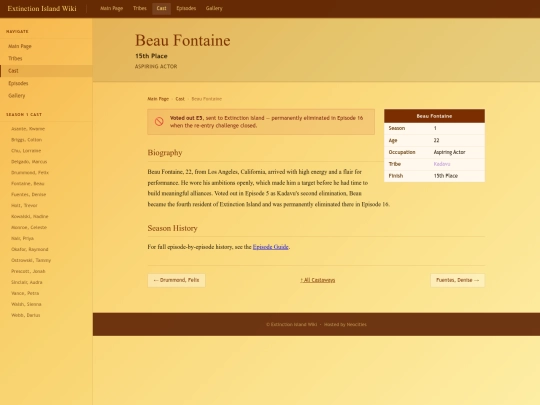Viewport: 540px width, 405px height.
Task: Open Tribes in top navigation bar
Action: click(140, 8)
